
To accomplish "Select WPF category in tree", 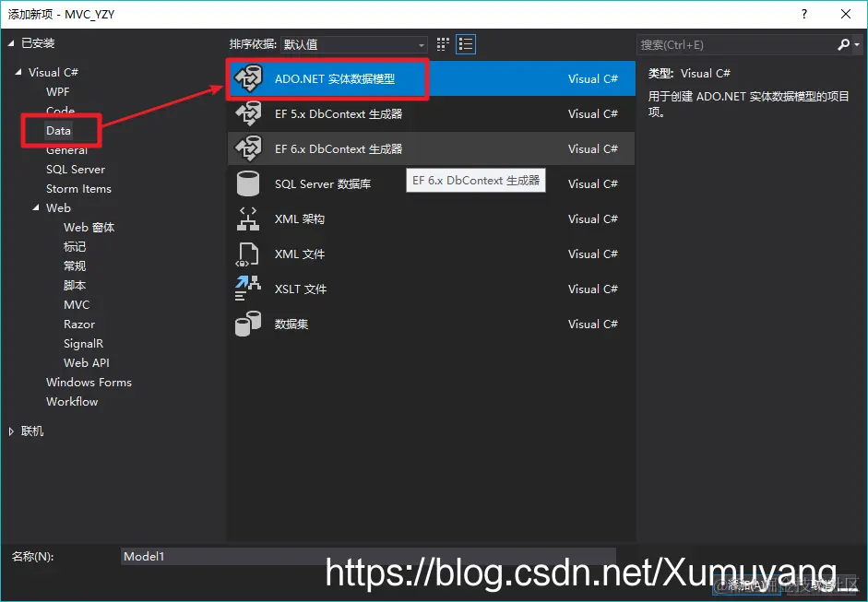I will coord(57,92).
